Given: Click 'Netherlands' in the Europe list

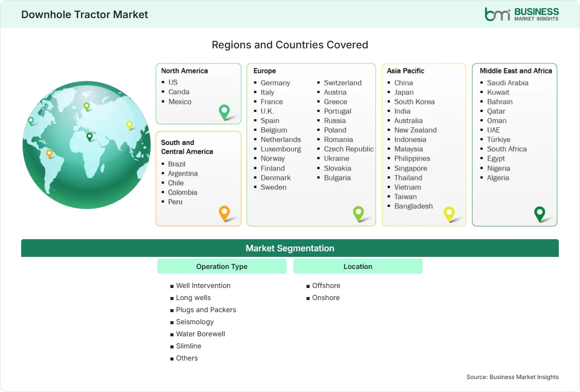Looking at the screenshot, I should (x=280, y=140).
